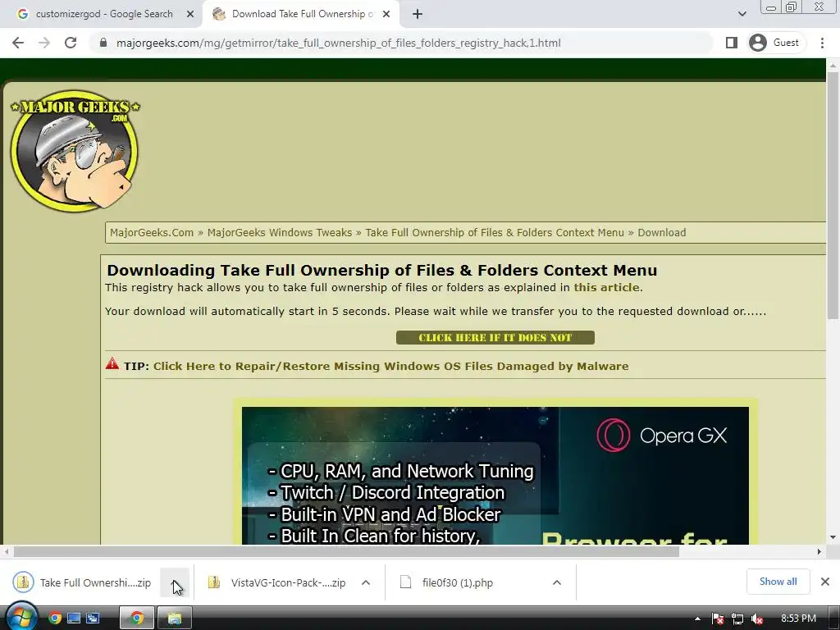Click the vertical scrollbar up arrow
The height and width of the screenshot is (630, 840).
coord(833,66)
